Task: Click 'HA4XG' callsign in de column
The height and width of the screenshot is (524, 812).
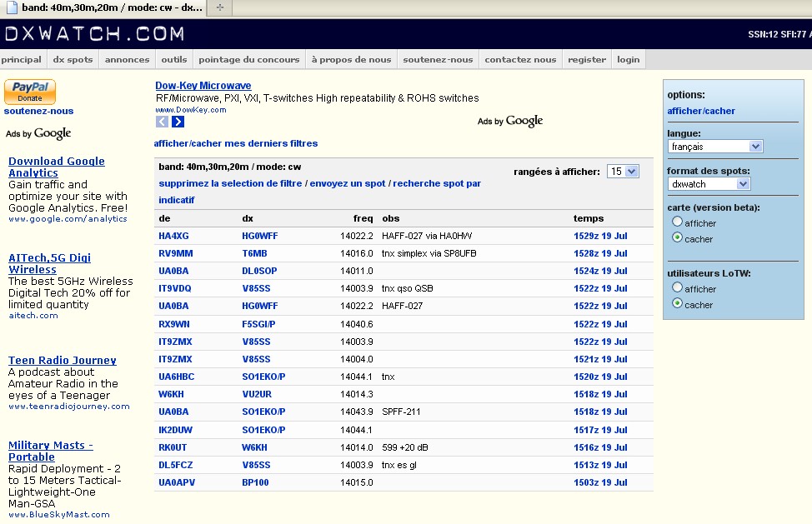Action: (173, 236)
